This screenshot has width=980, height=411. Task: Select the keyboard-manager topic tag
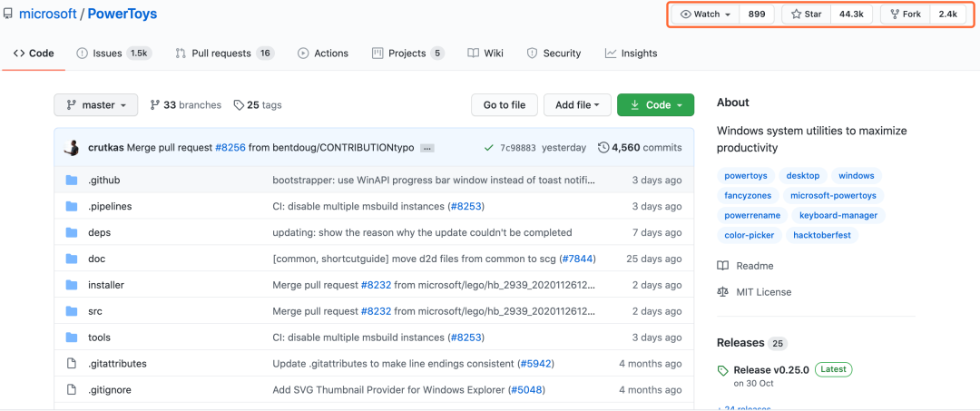click(838, 216)
